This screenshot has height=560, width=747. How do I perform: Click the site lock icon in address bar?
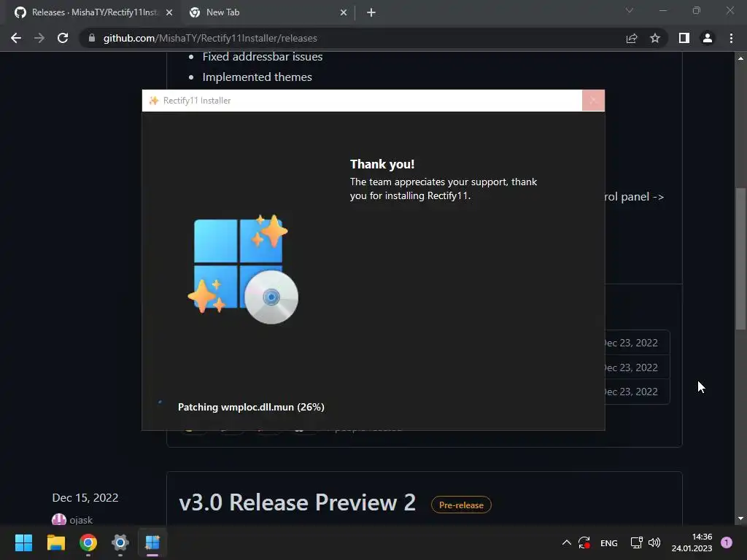92,38
